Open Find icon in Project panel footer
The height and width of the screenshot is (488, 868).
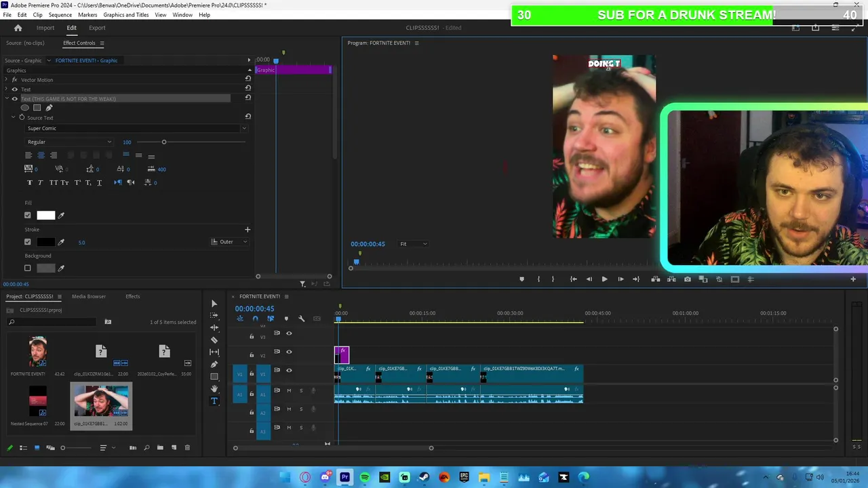point(146,447)
